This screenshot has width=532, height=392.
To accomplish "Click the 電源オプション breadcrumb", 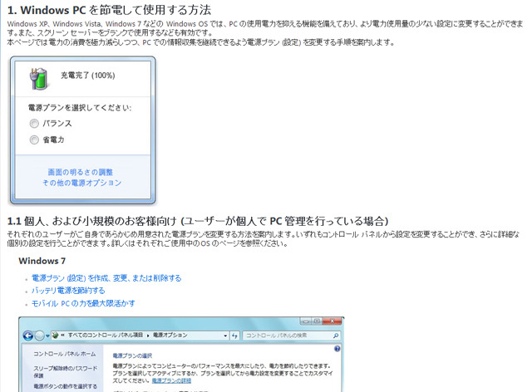I will (x=170, y=335).
